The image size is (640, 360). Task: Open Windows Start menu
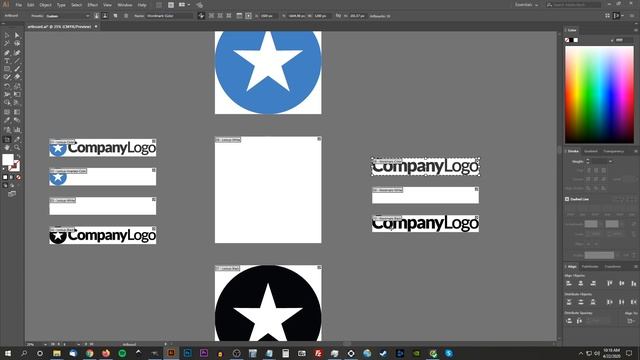[7, 353]
